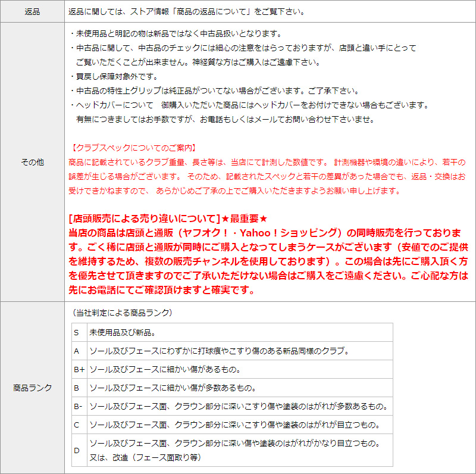Select the B- rank label cell
Viewport: 476px width, 474px height.
tap(79, 406)
